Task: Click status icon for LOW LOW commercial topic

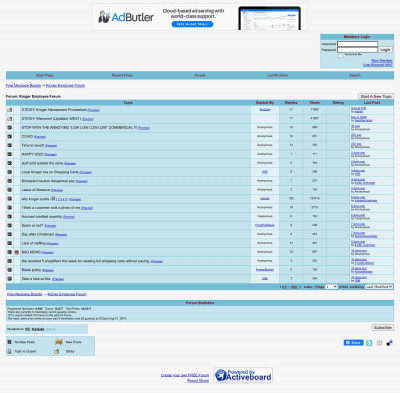Action: (x=10, y=127)
